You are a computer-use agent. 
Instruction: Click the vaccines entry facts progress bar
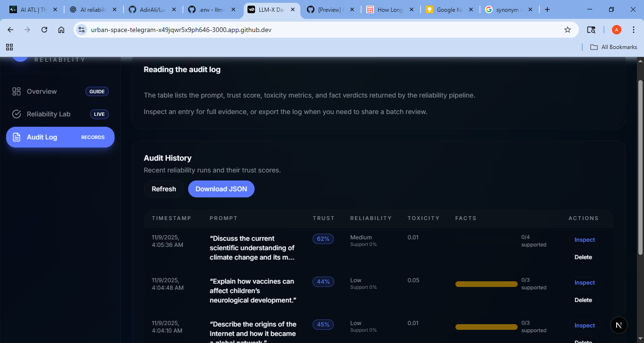[487, 284]
